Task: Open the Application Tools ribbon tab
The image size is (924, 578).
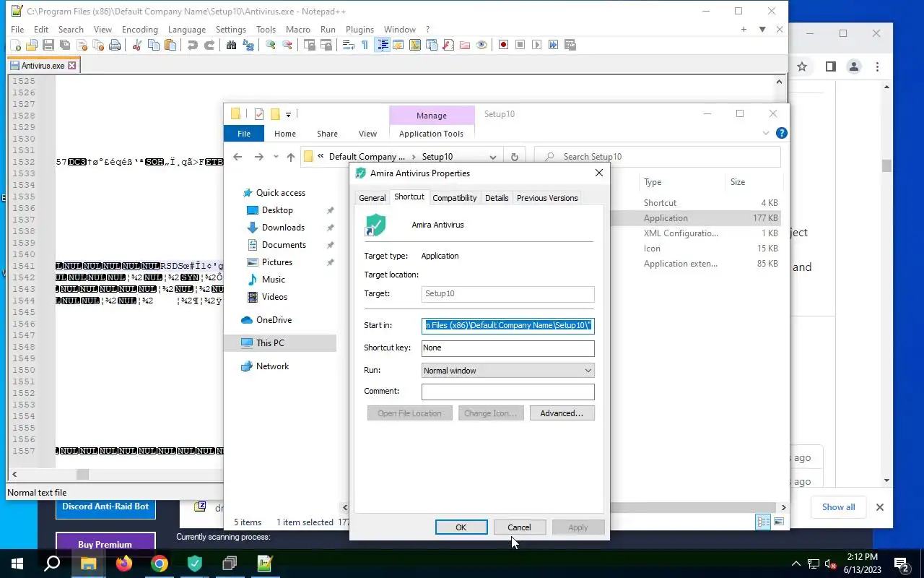Action: tap(431, 134)
